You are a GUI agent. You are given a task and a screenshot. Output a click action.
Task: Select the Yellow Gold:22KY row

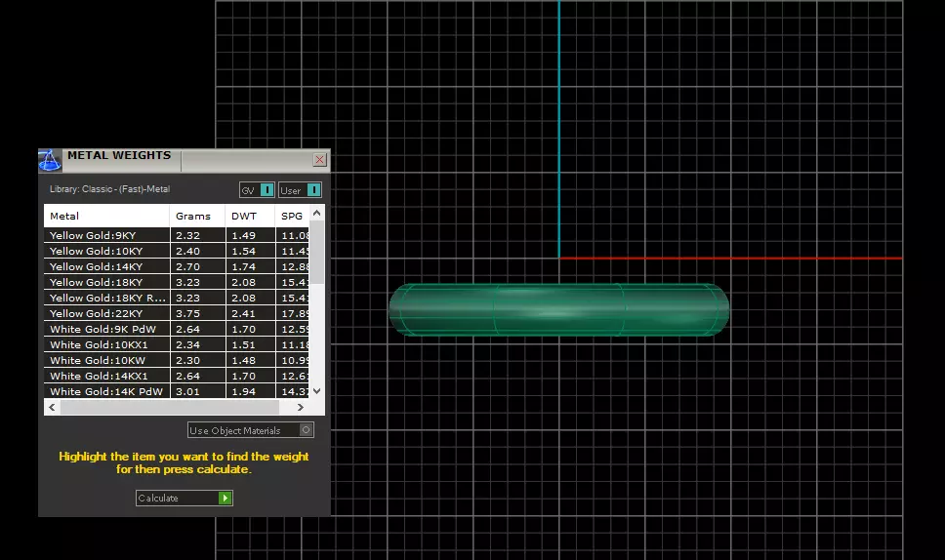176,314
